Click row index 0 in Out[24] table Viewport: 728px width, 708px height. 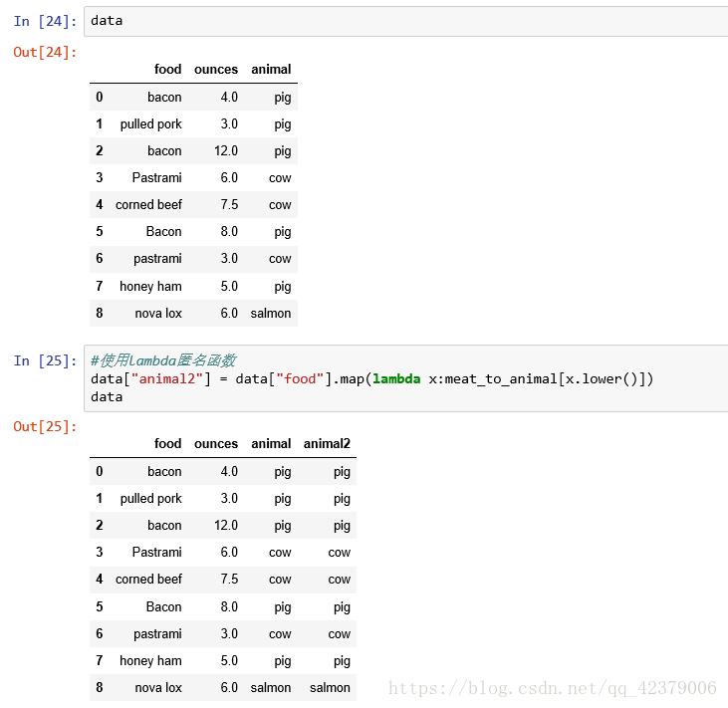coord(100,97)
